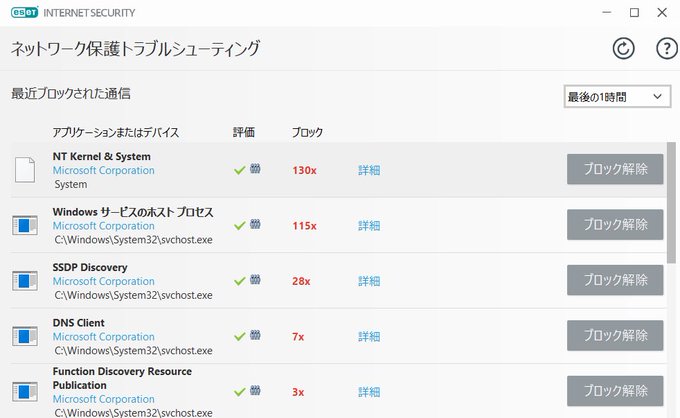
Task: Open 詳細 for Function Discovery Resource Publication
Action: [369, 392]
